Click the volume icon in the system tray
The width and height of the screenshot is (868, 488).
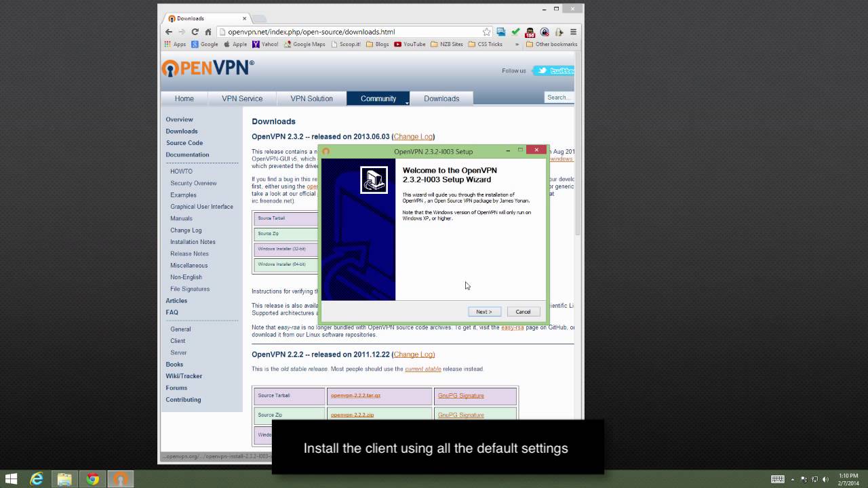pos(825,479)
